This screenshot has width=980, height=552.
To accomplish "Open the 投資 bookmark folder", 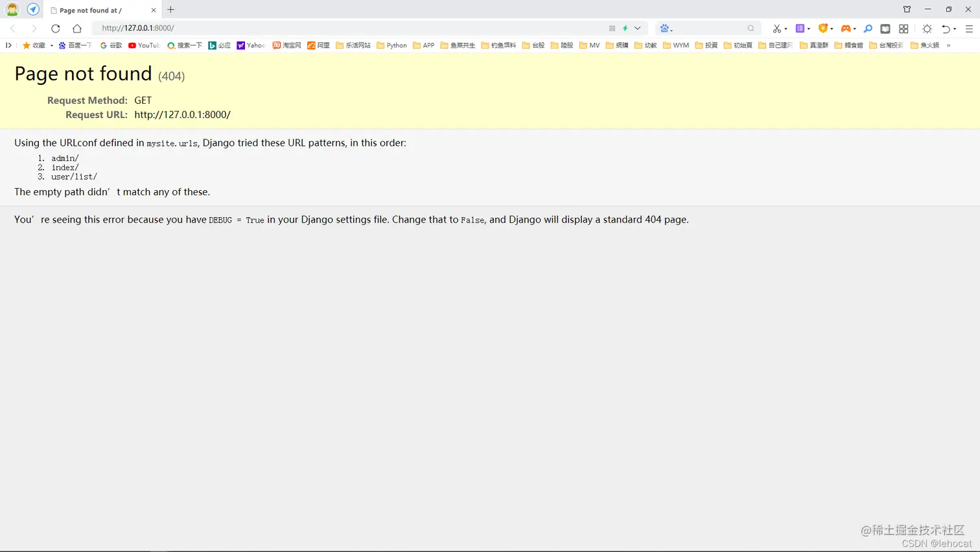I will [706, 45].
